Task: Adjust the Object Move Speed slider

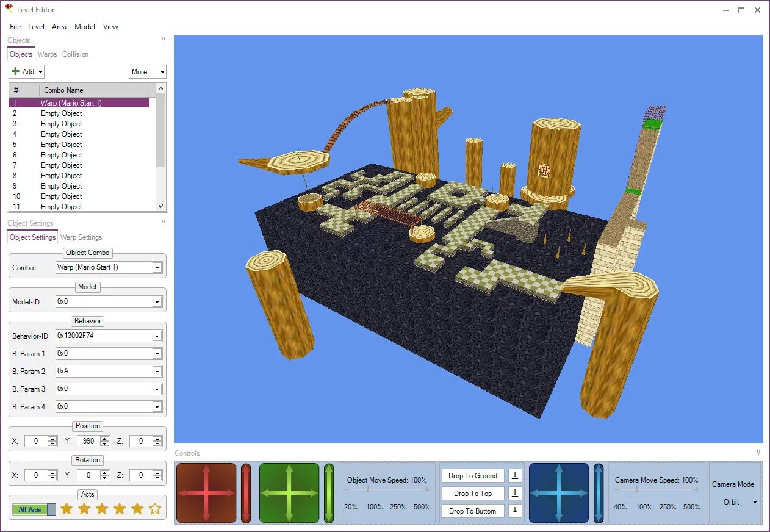Action: coord(386,489)
